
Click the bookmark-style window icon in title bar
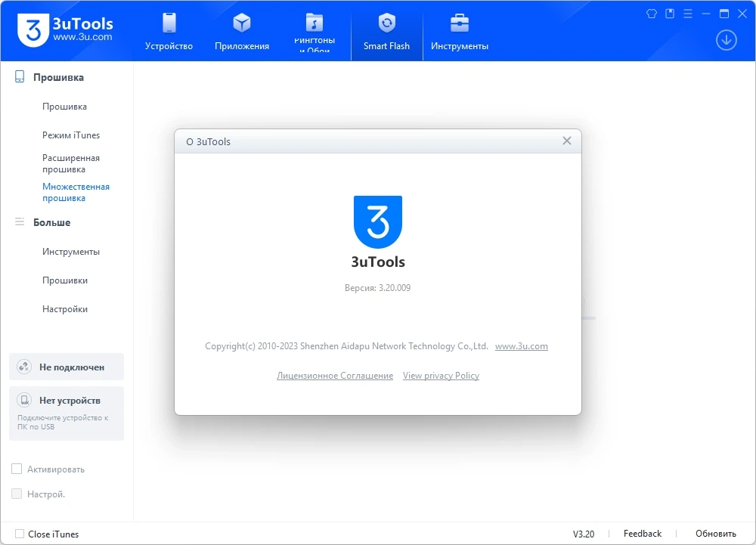point(670,14)
